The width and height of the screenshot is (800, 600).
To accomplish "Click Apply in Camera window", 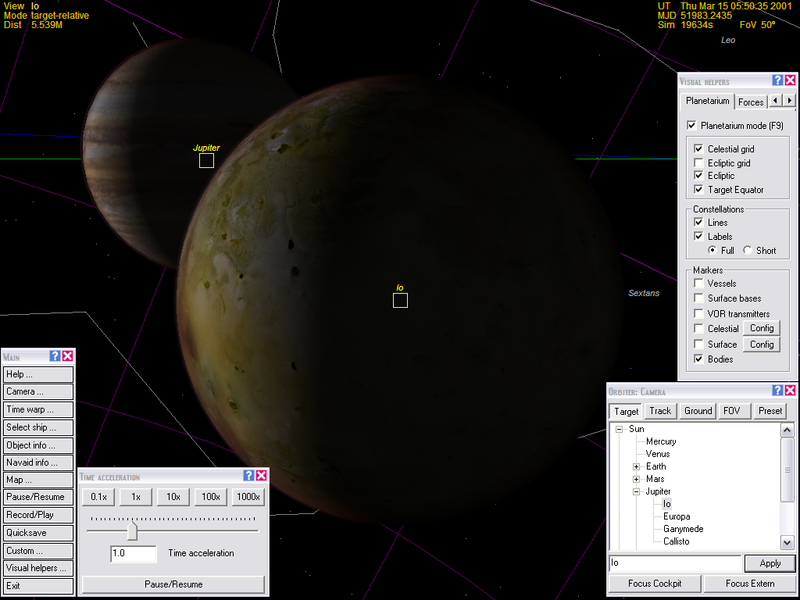I will (x=770, y=563).
